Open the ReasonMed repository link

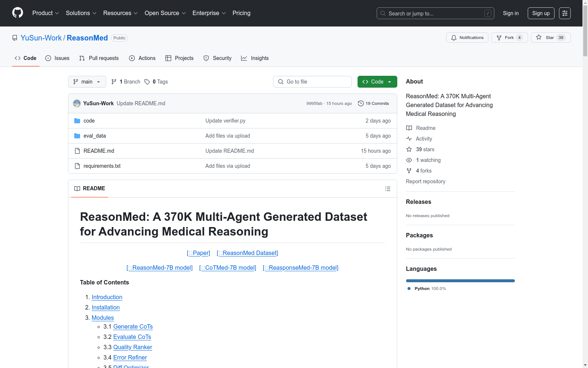click(x=87, y=38)
